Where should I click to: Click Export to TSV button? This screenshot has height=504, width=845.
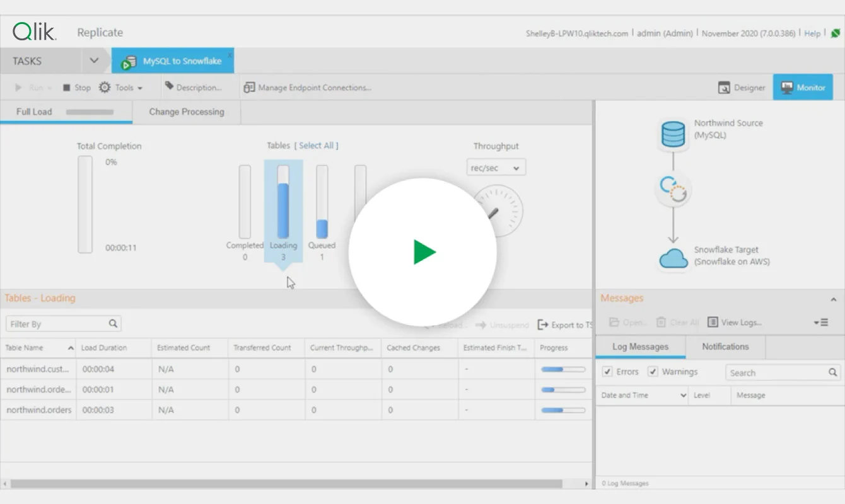565,325
